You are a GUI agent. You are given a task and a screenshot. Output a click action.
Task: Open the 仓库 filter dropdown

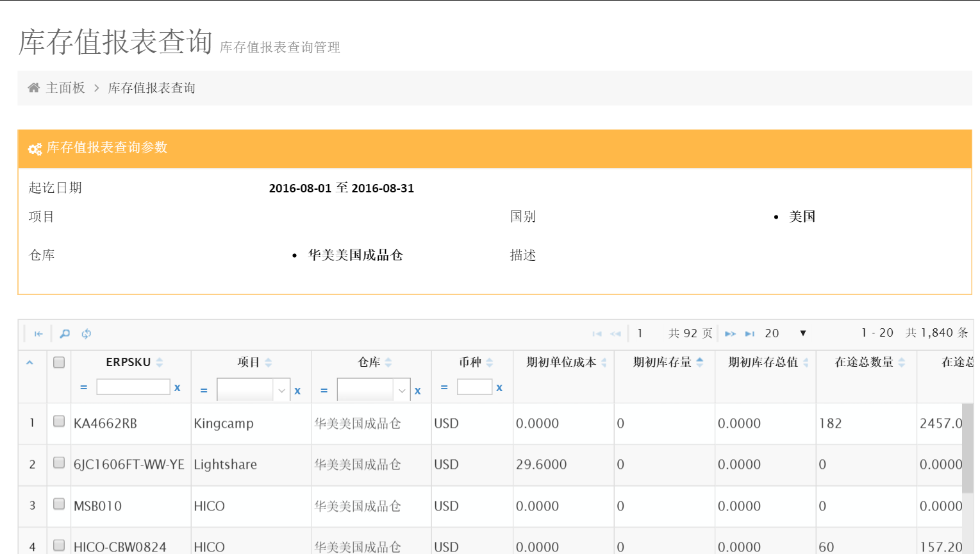pos(374,390)
